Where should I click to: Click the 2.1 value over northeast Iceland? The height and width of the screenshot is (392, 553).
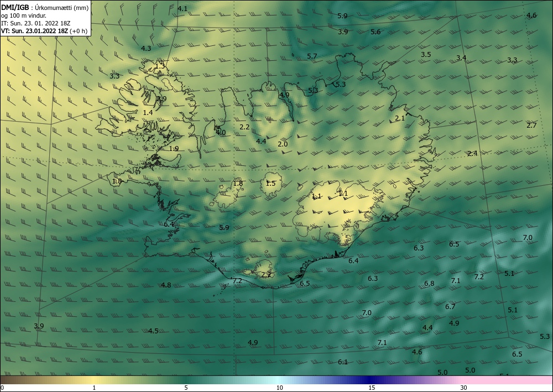coord(400,118)
